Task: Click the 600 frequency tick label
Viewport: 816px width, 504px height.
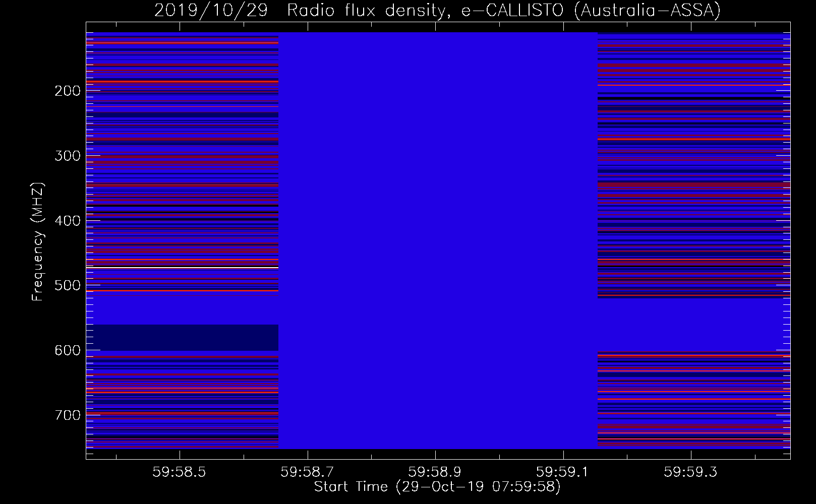Action: point(68,350)
